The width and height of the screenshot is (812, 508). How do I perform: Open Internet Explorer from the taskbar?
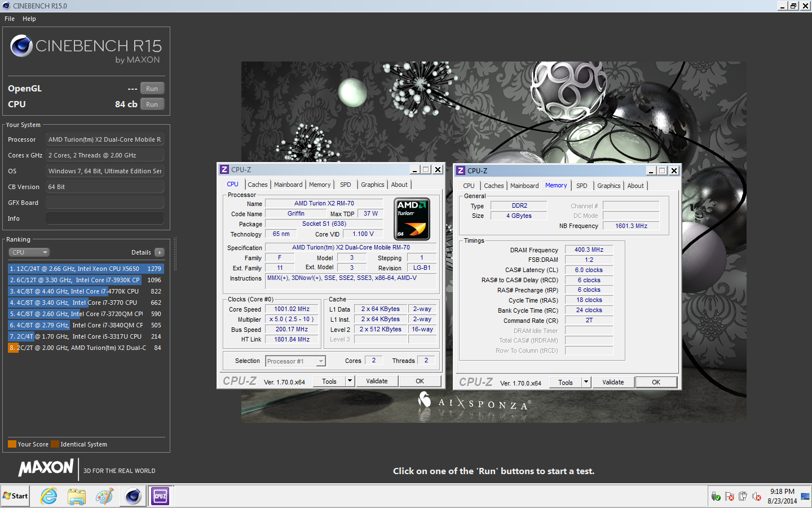49,496
